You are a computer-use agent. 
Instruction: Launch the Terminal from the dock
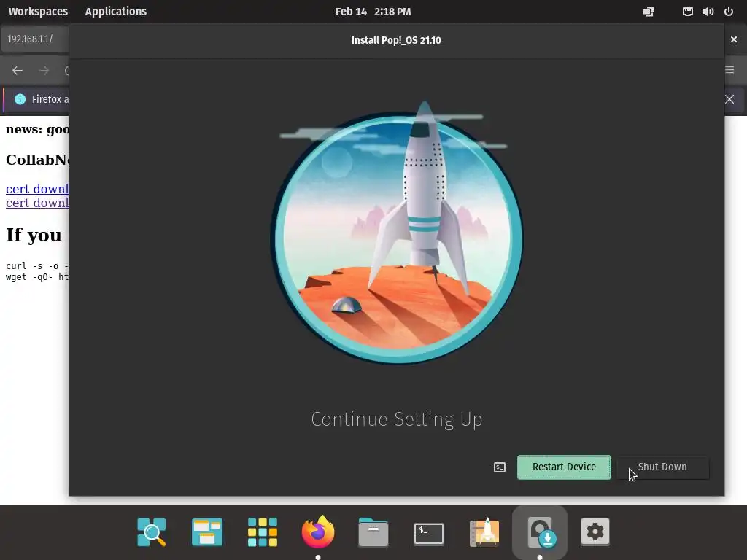click(429, 533)
